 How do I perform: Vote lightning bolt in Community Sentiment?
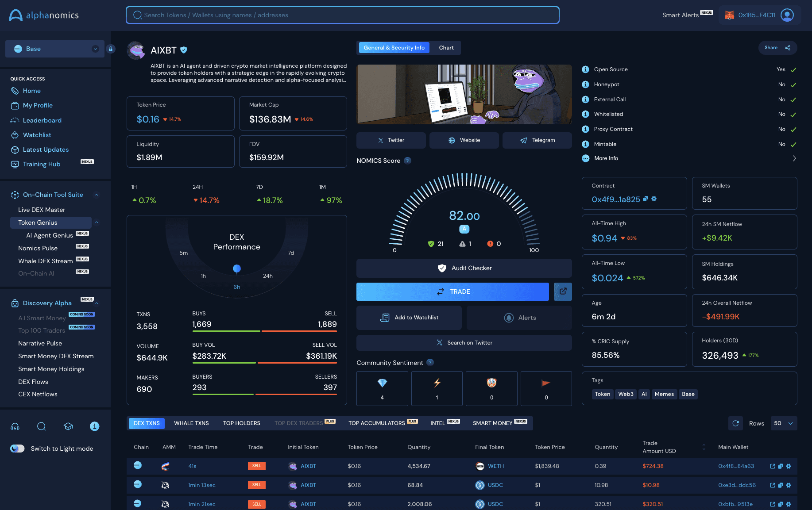click(437, 388)
